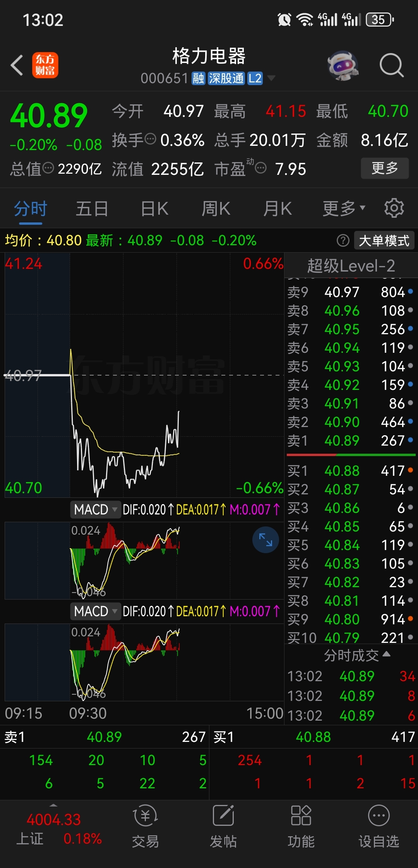Select 卖2 row at 40.90
Image resolution: width=418 pixels, height=868 pixels.
351,422
